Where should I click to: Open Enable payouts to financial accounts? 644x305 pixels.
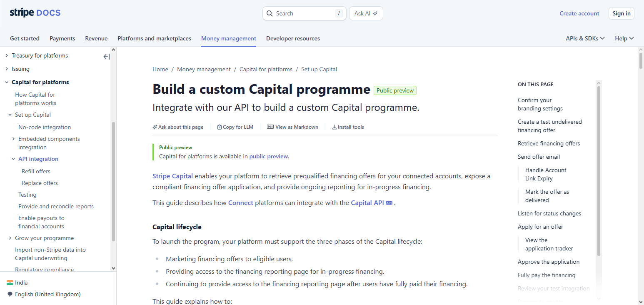(41, 222)
